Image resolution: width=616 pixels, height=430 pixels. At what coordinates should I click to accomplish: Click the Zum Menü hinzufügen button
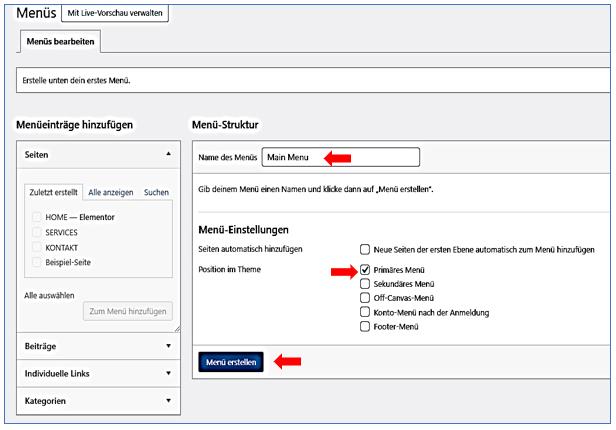[x=127, y=312]
